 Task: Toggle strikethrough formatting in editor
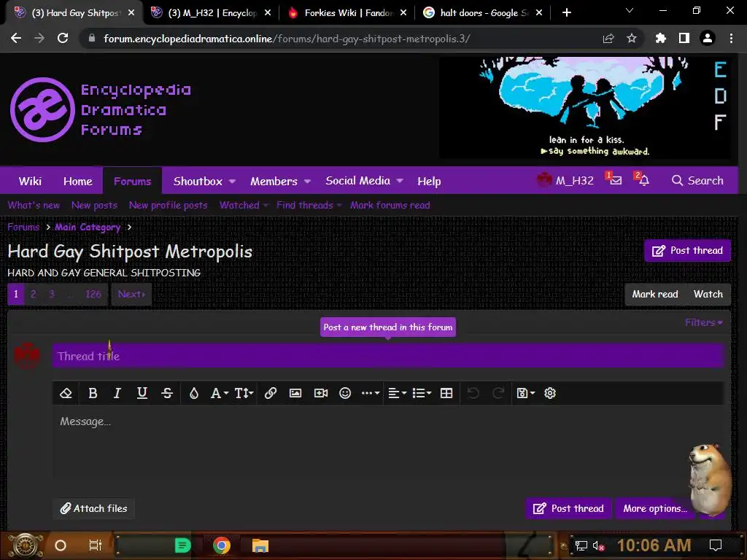pos(167,393)
